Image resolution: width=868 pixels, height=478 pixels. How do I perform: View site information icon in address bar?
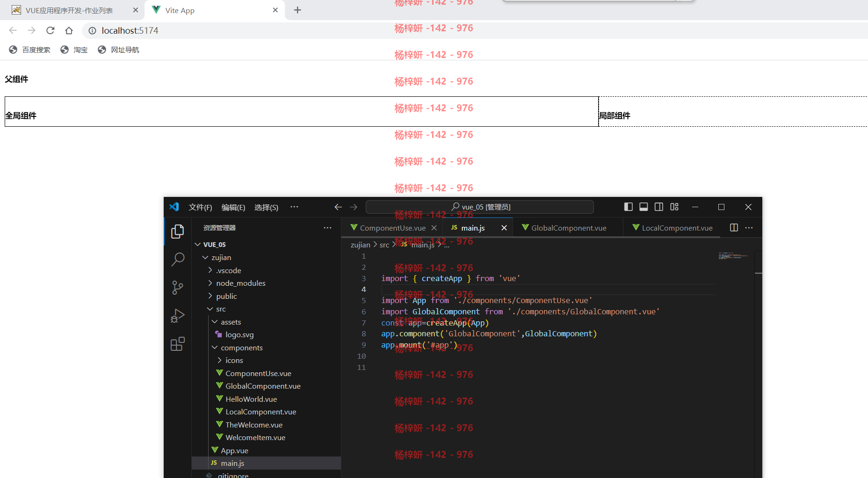pos(93,30)
